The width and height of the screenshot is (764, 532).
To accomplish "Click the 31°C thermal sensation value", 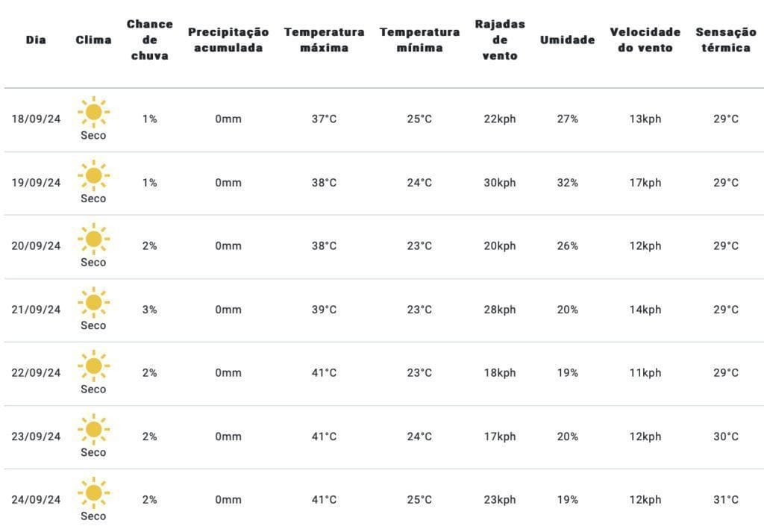I will point(726,500).
